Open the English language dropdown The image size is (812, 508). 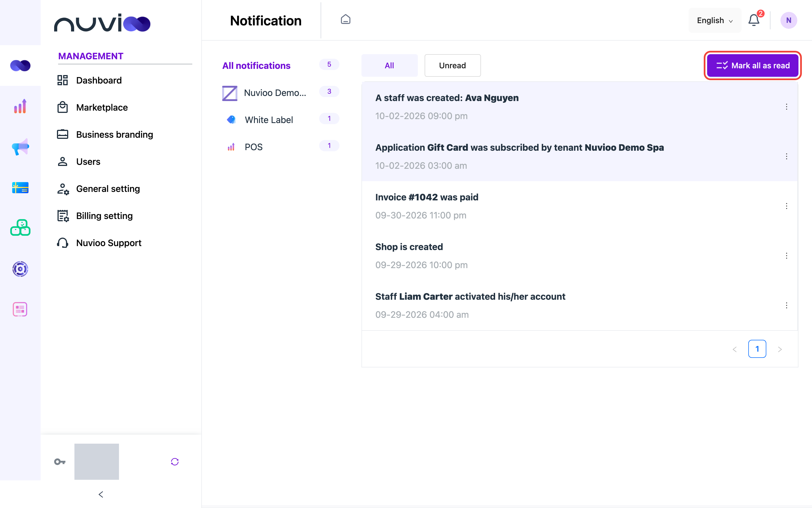tap(715, 21)
